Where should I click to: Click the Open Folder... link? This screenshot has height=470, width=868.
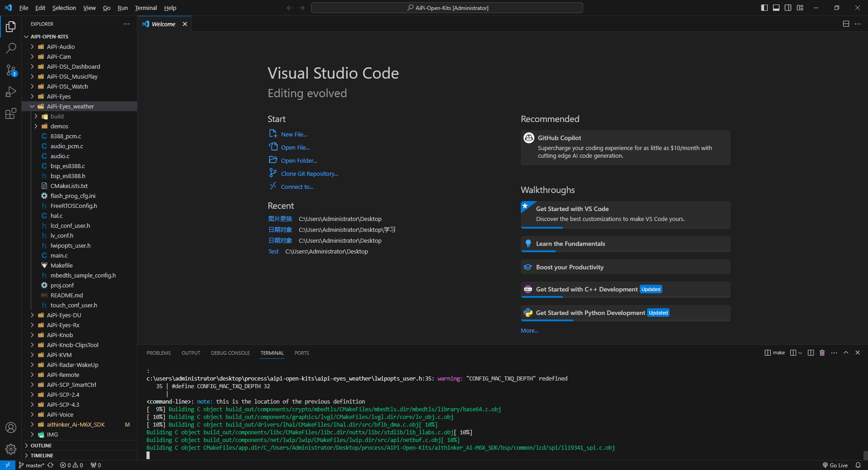pyautogui.click(x=299, y=160)
